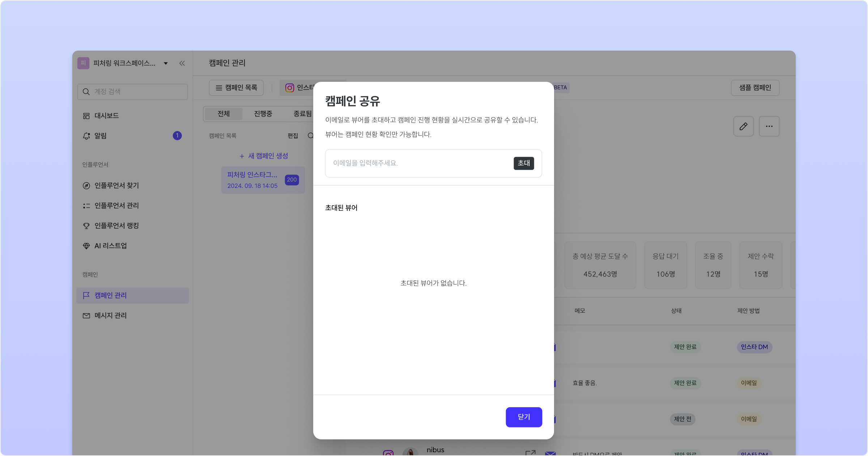Click the 인플루언서 랭킹 trophy icon
868x456 pixels.
click(86, 226)
